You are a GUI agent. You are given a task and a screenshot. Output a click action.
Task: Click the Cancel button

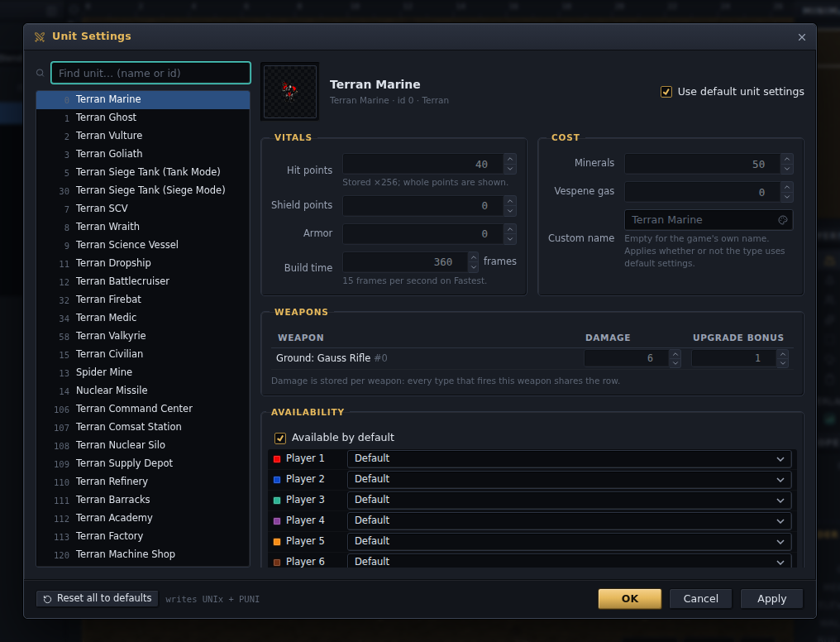tap(700, 599)
